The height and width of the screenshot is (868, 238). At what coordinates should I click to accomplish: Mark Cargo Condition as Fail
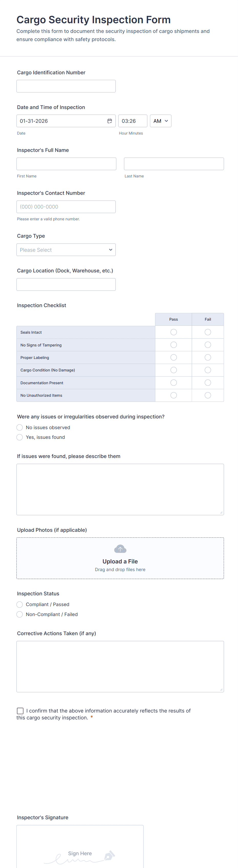coord(207,370)
